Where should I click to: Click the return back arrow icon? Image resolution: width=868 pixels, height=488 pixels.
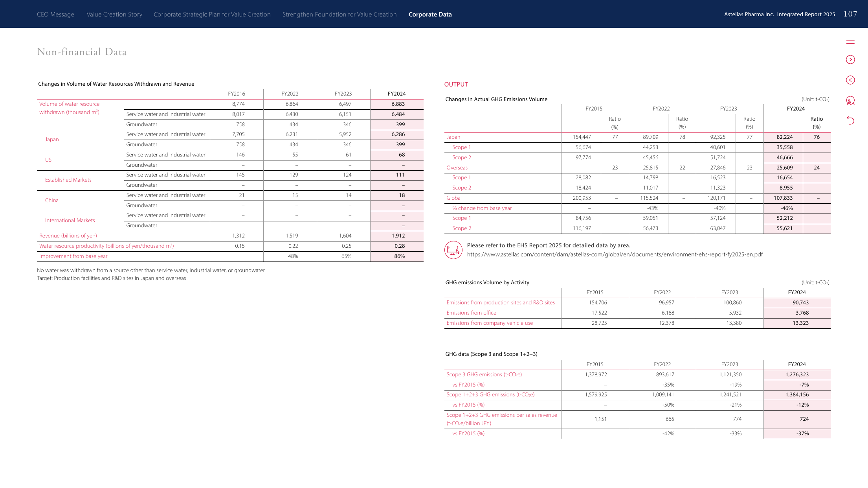coord(850,120)
